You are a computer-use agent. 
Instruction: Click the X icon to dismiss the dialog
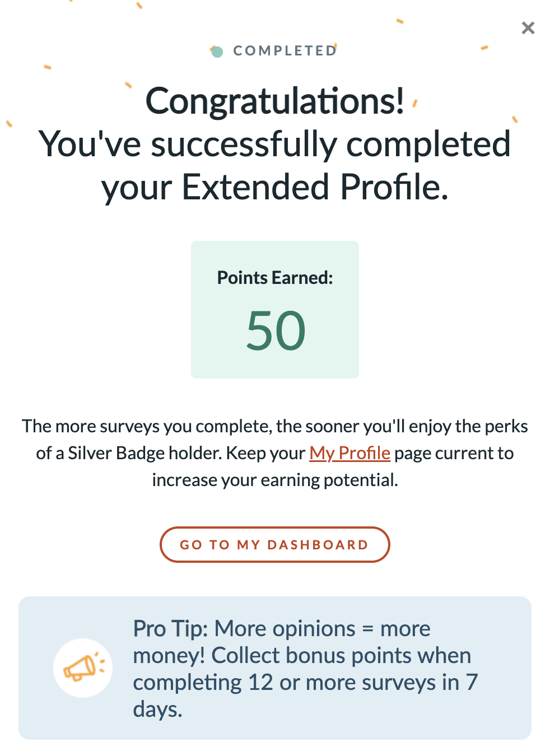[528, 27]
